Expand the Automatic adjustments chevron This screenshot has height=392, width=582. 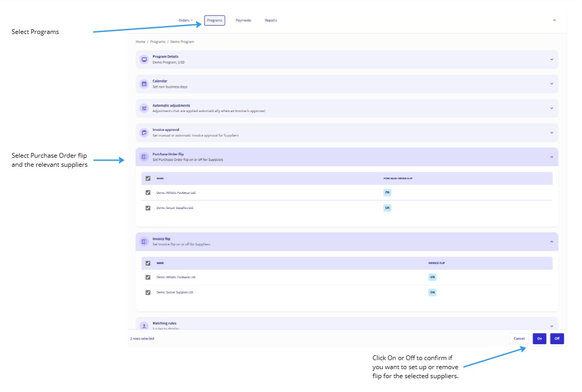(552, 108)
